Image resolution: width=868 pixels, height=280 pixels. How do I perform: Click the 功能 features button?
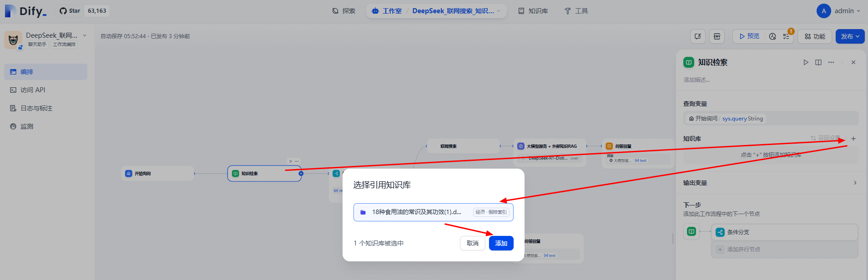815,36
